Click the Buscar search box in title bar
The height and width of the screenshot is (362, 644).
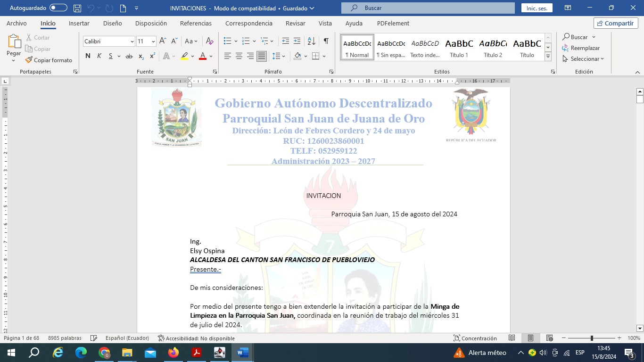click(x=428, y=8)
